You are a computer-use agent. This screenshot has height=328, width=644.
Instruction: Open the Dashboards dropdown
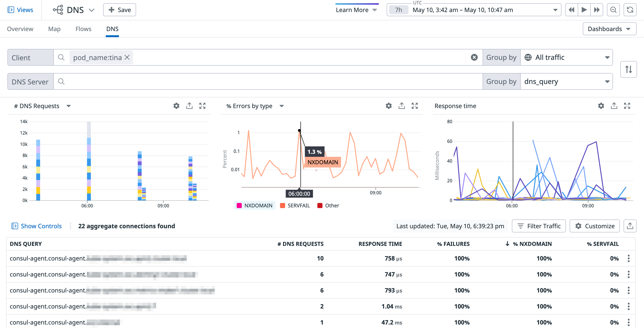click(x=609, y=29)
